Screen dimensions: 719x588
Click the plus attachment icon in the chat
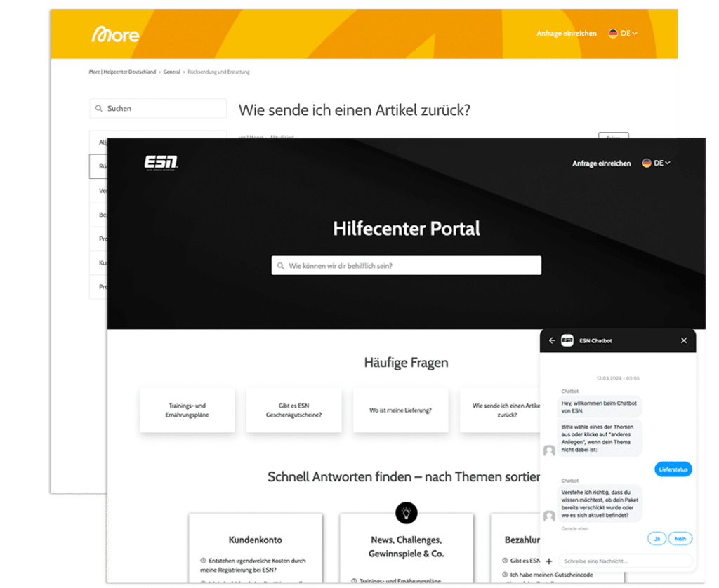tap(549, 561)
